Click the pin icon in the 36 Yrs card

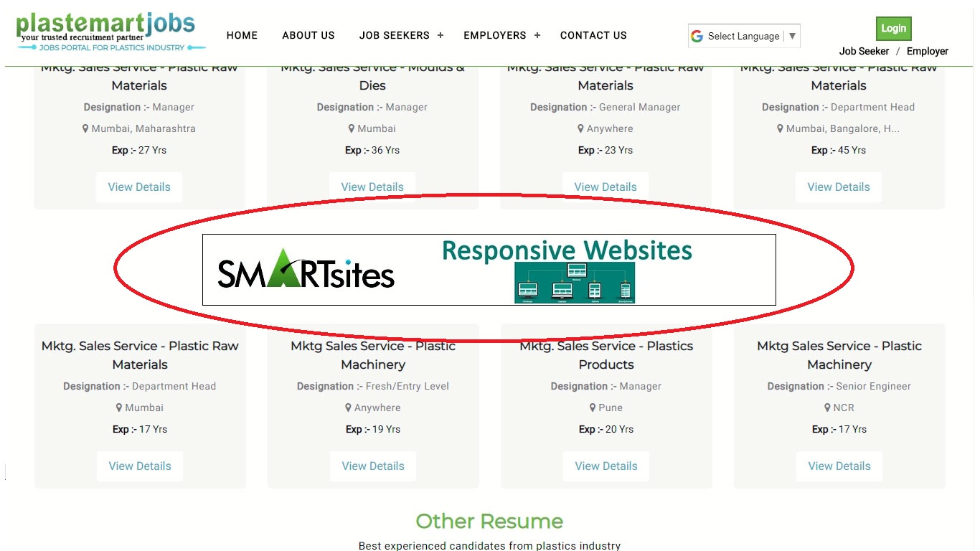pos(352,128)
